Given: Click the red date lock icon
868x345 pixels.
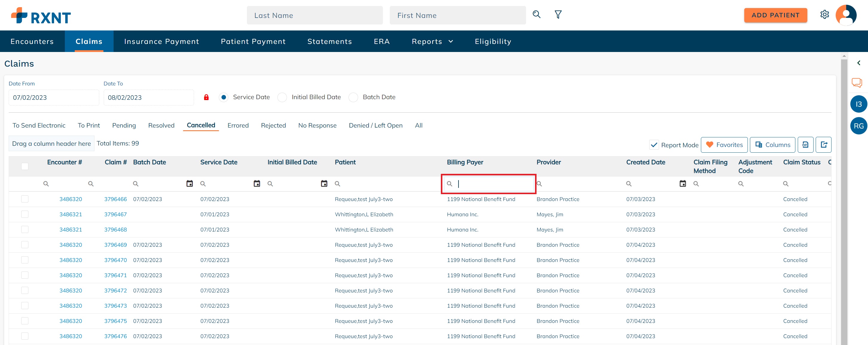Looking at the screenshot, I should point(206,97).
